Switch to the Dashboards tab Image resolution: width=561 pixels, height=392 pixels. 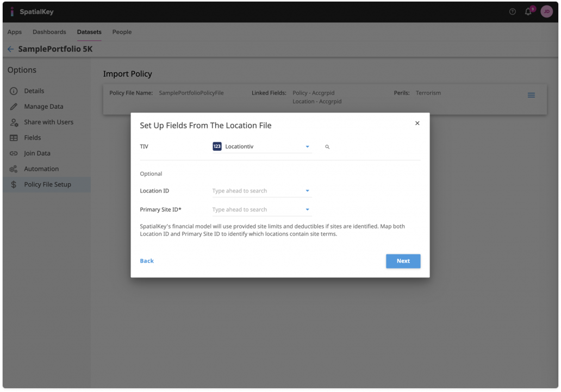49,32
